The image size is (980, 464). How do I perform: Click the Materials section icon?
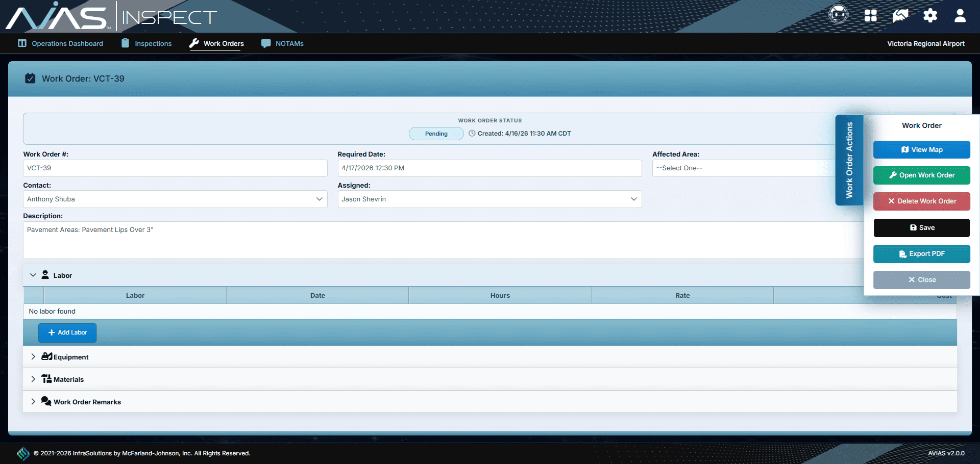(46, 379)
